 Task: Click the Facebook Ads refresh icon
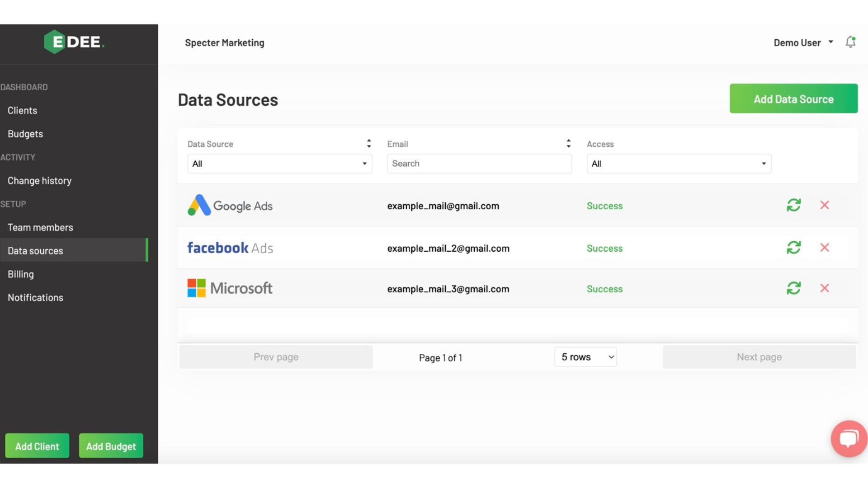[793, 247]
